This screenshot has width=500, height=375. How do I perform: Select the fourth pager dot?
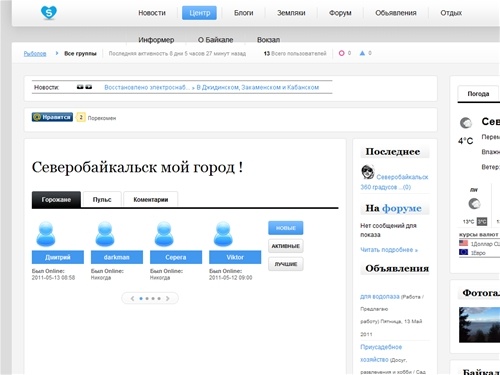pyautogui.click(x=159, y=299)
